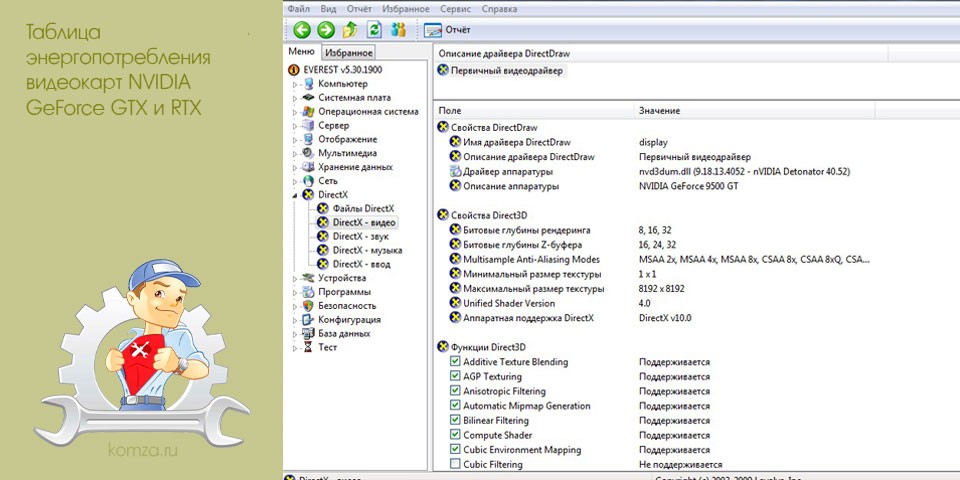Expand the Сервер tree node
The height and width of the screenshot is (480, 960).
294,126
